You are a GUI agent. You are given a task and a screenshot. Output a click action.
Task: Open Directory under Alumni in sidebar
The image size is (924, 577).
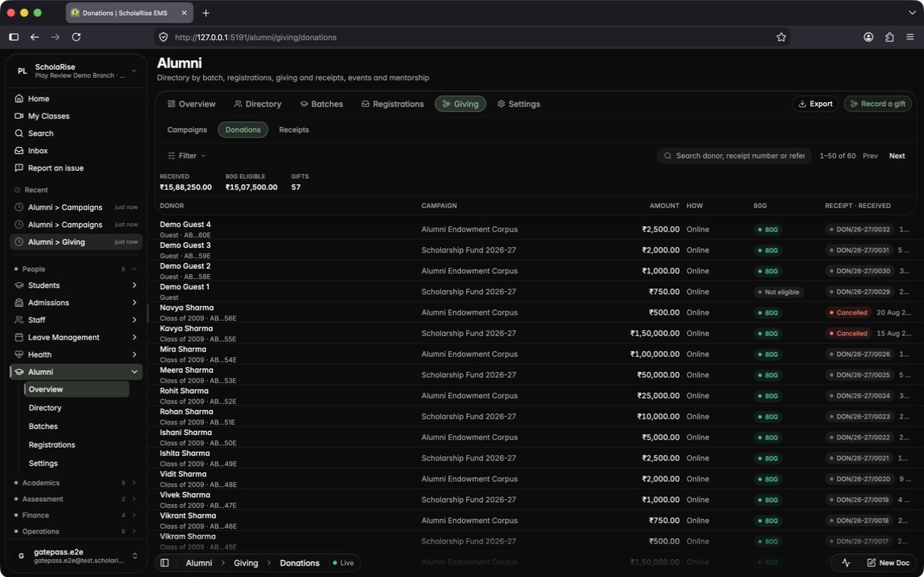pyautogui.click(x=77, y=408)
